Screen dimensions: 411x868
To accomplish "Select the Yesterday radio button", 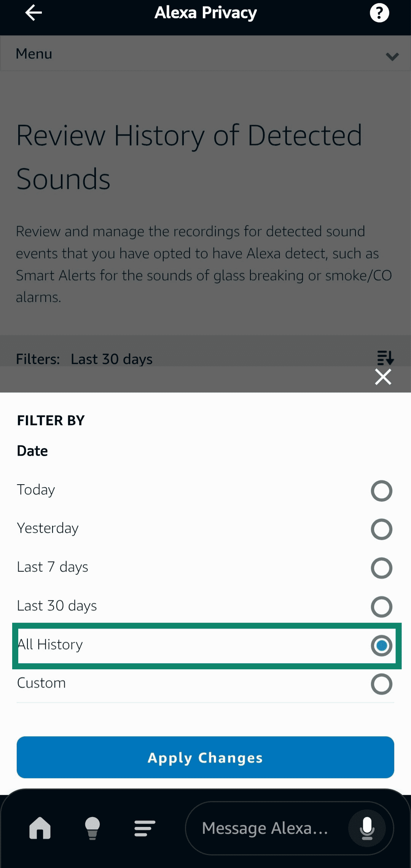I will (382, 529).
